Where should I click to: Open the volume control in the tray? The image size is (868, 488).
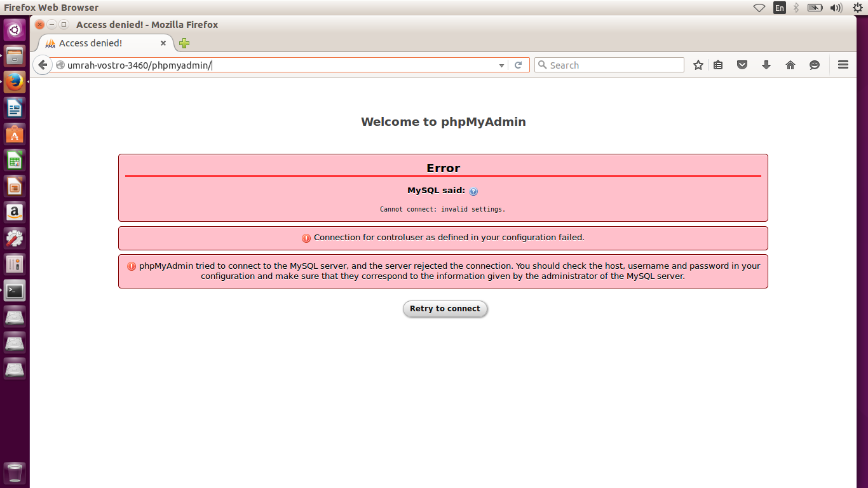(x=836, y=7)
